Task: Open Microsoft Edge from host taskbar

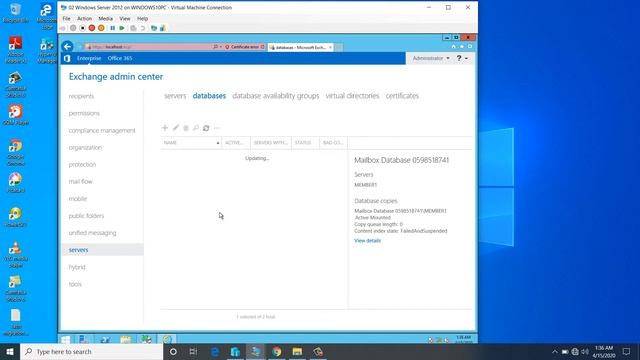Action: point(215,351)
